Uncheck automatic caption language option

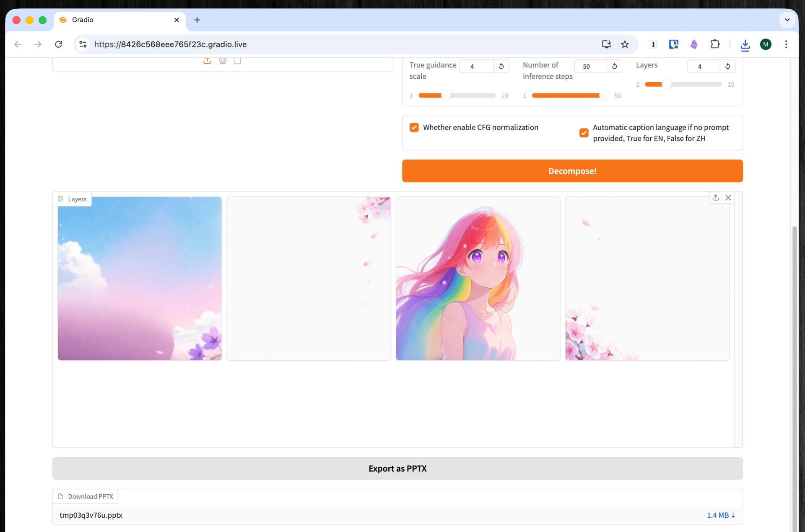pos(584,133)
